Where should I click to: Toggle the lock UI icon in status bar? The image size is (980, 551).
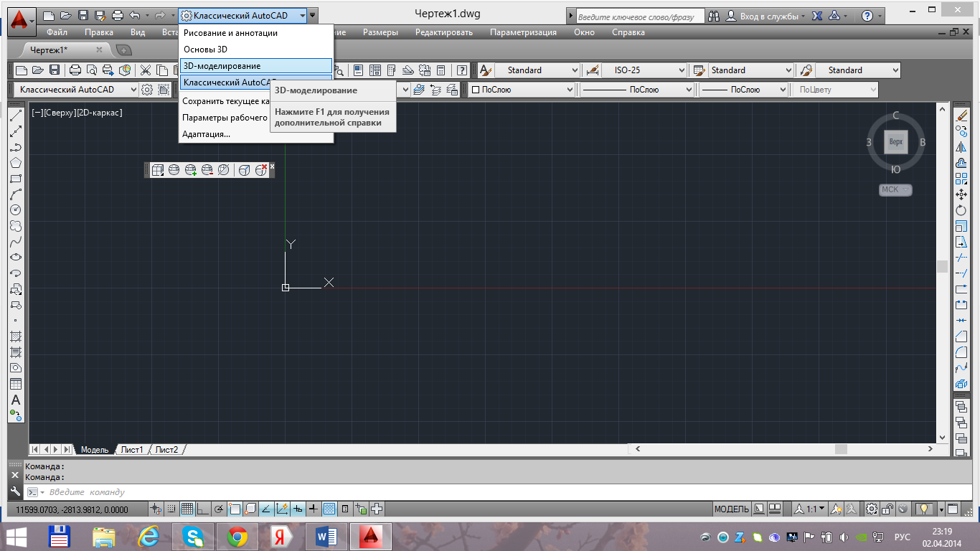[x=887, y=509]
